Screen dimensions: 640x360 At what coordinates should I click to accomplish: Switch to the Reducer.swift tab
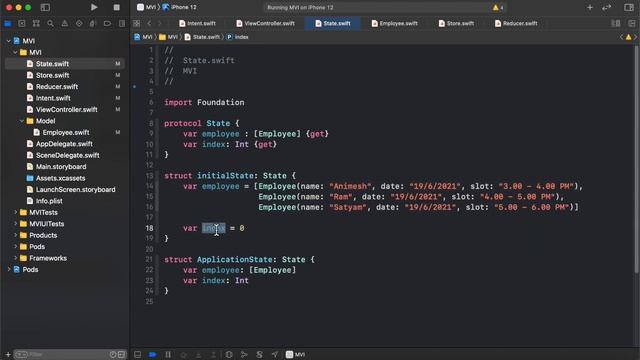pos(516,24)
